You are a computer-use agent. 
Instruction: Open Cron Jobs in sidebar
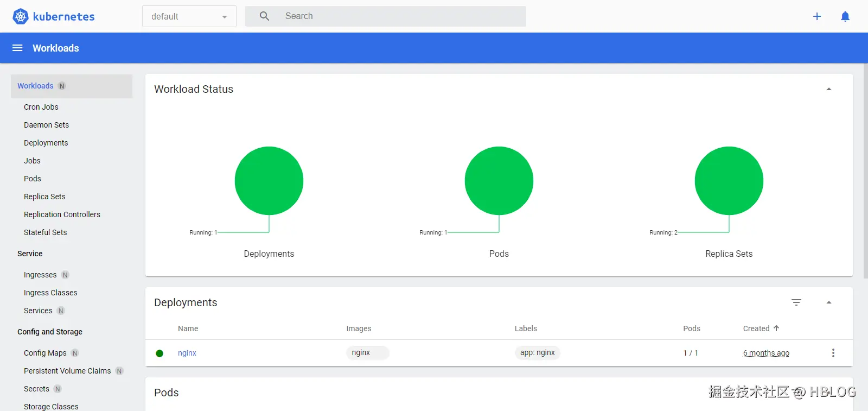click(x=41, y=107)
